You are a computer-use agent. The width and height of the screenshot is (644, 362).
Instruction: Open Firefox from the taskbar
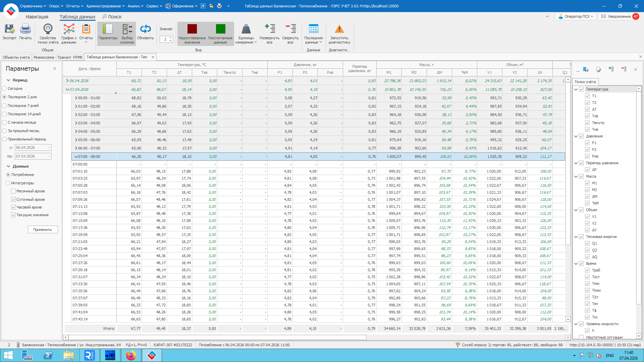tap(131, 355)
